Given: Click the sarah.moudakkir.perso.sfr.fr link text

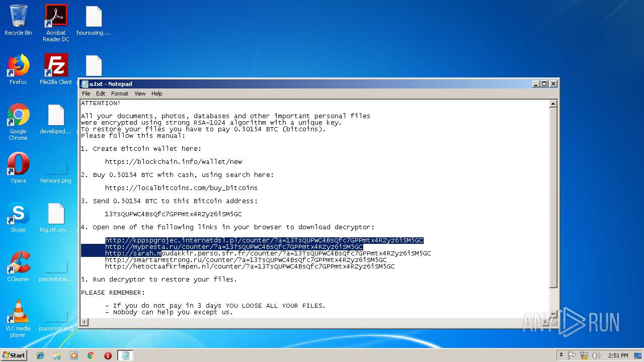Looking at the screenshot, I should (268, 253).
